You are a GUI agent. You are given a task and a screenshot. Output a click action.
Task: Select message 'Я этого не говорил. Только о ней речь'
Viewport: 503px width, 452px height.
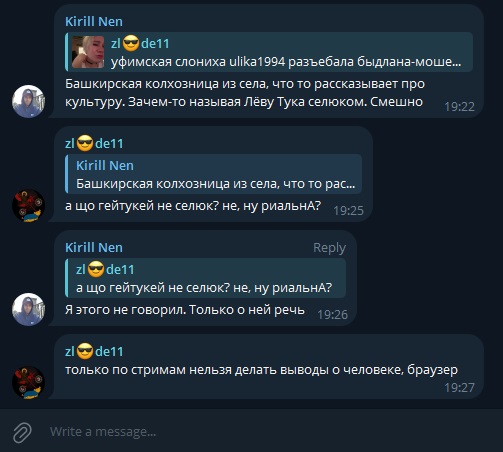[185, 310]
